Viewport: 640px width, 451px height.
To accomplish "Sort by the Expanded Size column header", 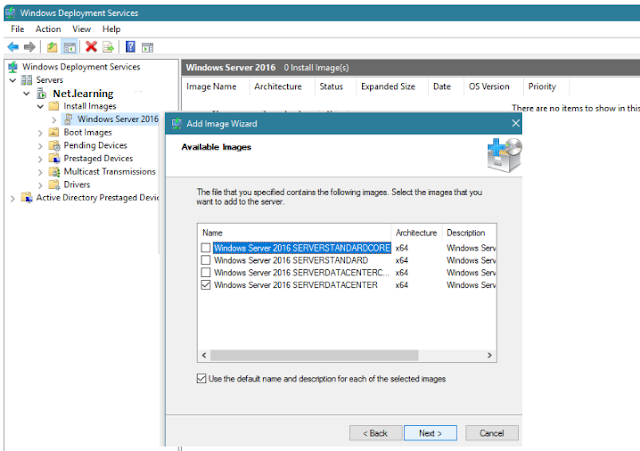I will coord(392,87).
